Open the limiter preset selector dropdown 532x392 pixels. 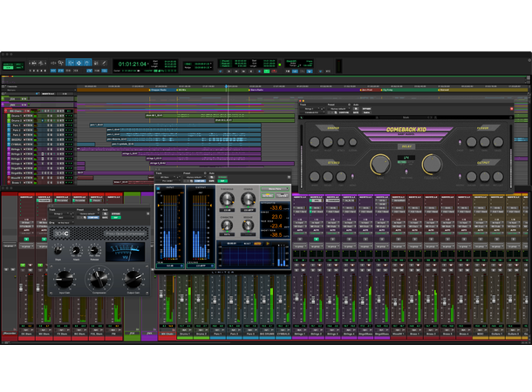coord(275,189)
